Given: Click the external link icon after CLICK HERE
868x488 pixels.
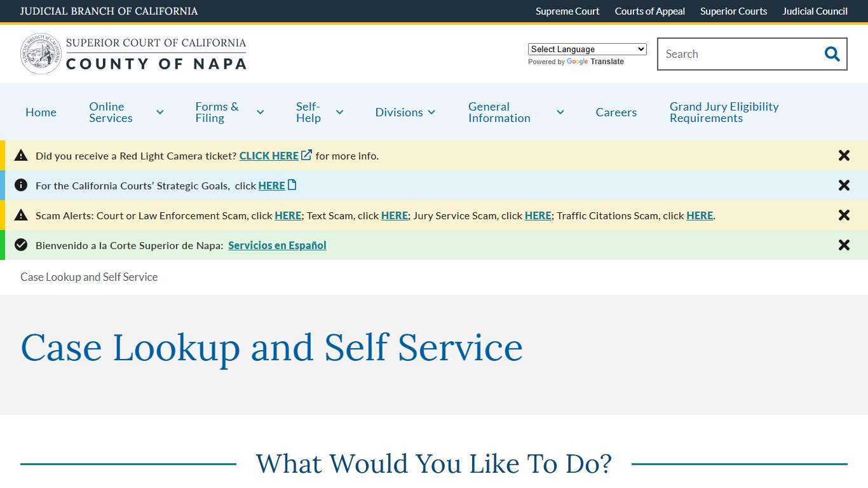Looking at the screenshot, I should click(306, 154).
